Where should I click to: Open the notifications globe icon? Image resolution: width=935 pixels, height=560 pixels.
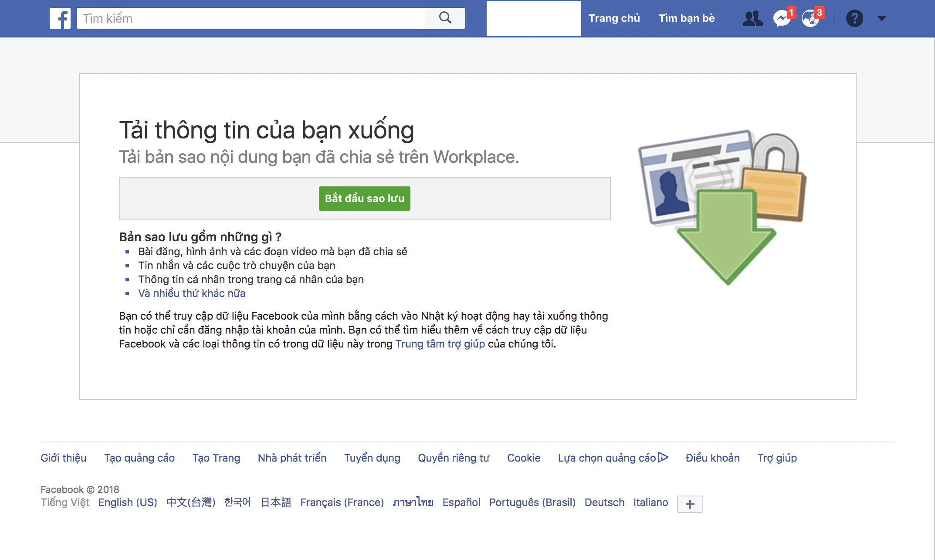(x=810, y=18)
